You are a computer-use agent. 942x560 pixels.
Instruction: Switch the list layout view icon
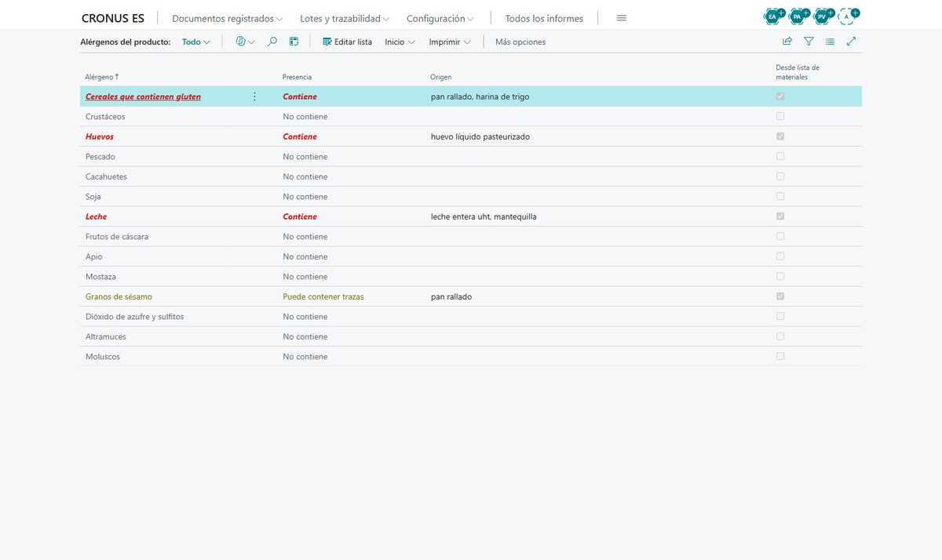830,42
